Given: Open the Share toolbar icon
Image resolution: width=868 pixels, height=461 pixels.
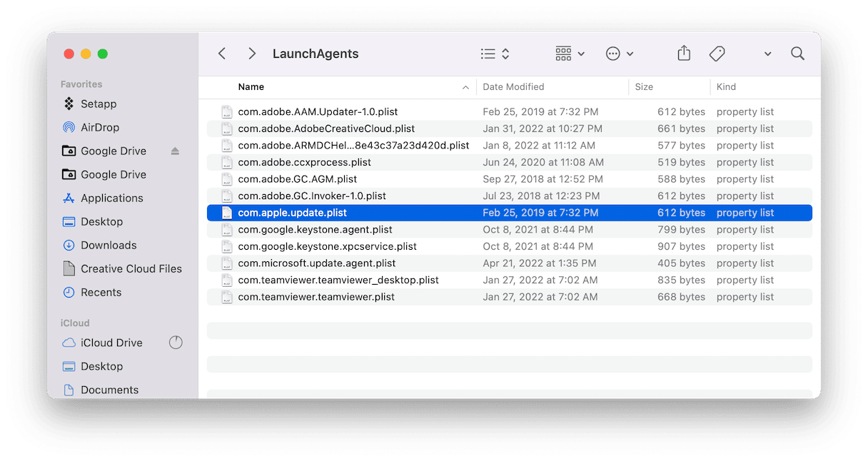Looking at the screenshot, I should [x=684, y=54].
